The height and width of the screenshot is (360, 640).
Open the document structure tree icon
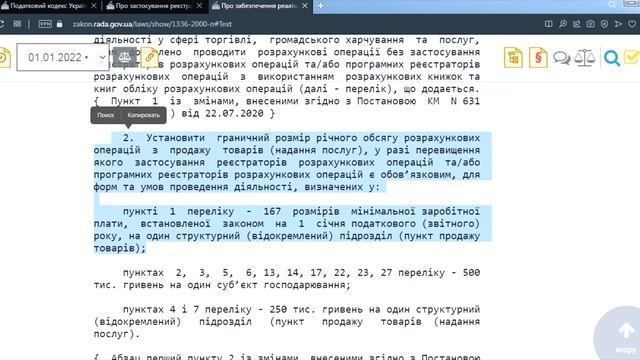click(513, 58)
